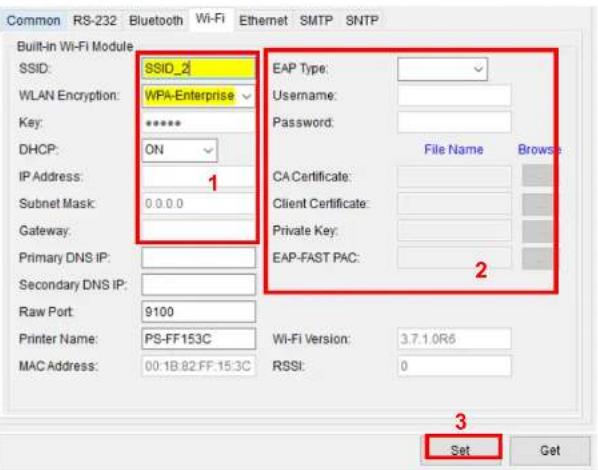Switch to the Common tab
The image size is (598, 470).
[x=34, y=20]
